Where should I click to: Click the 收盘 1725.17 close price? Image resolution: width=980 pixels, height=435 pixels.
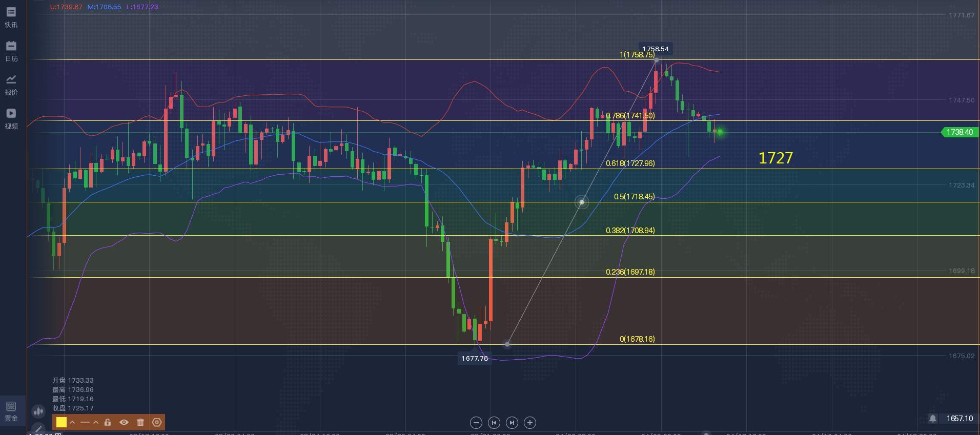(73, 408)
